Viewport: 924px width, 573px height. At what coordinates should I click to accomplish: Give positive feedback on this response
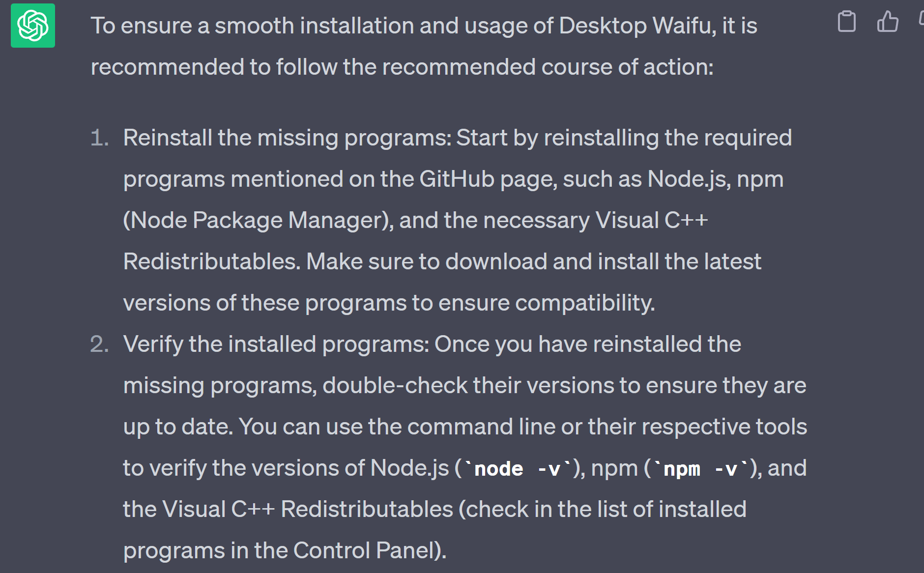tap(888, 21)
